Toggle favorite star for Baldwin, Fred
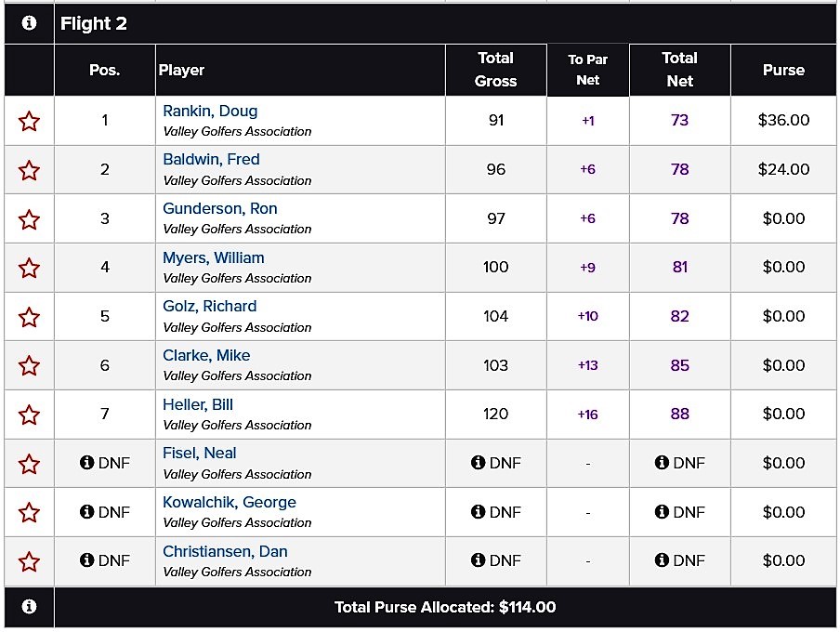 (x=29, y=170)
